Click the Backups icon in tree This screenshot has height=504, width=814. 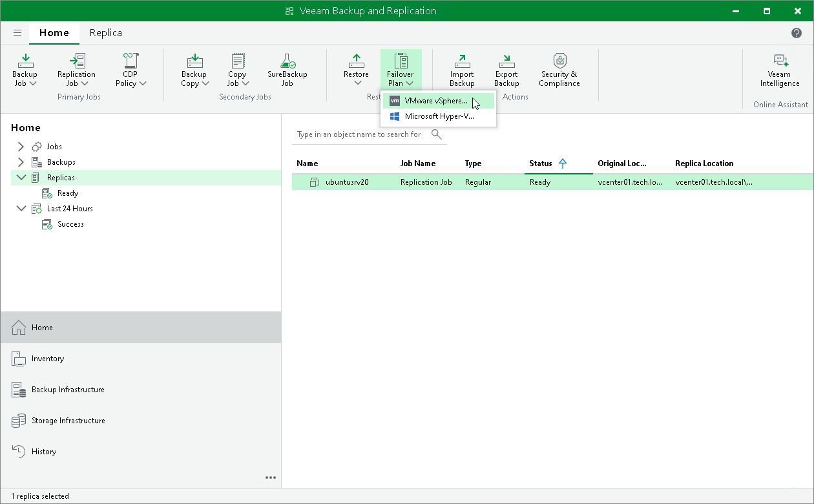coord(37,162)
